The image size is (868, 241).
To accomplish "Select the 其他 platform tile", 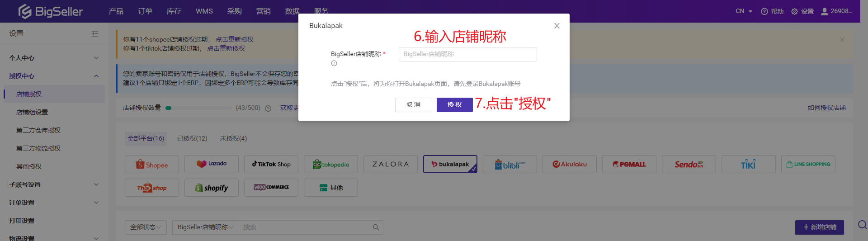I will (331, 188).
